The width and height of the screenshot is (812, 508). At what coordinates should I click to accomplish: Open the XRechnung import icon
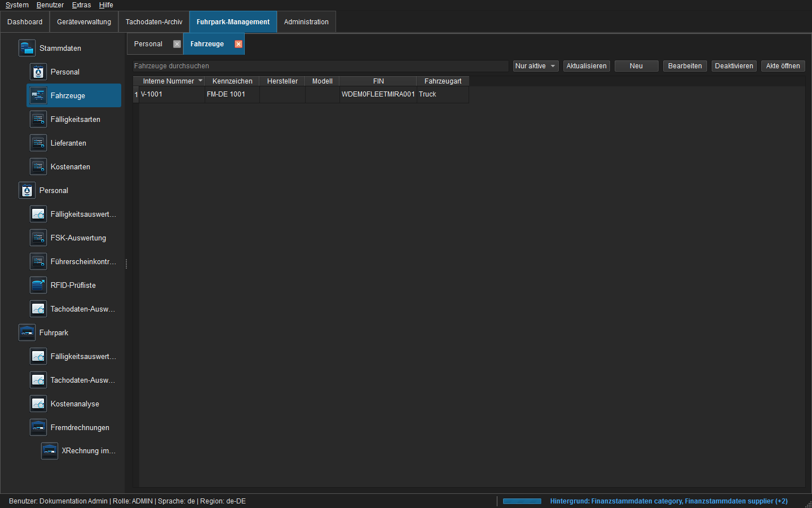click(50, 450)
